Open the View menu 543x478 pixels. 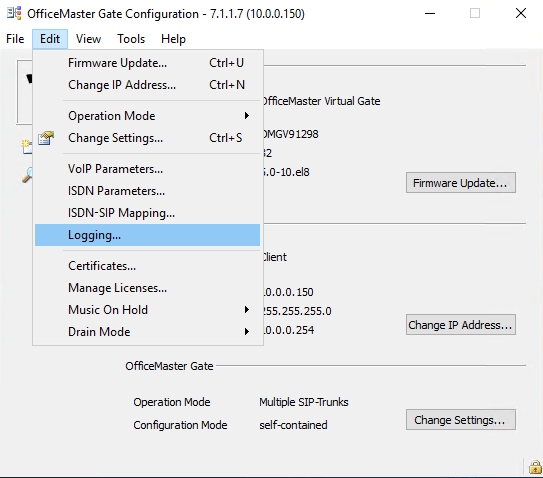[88, 39]
